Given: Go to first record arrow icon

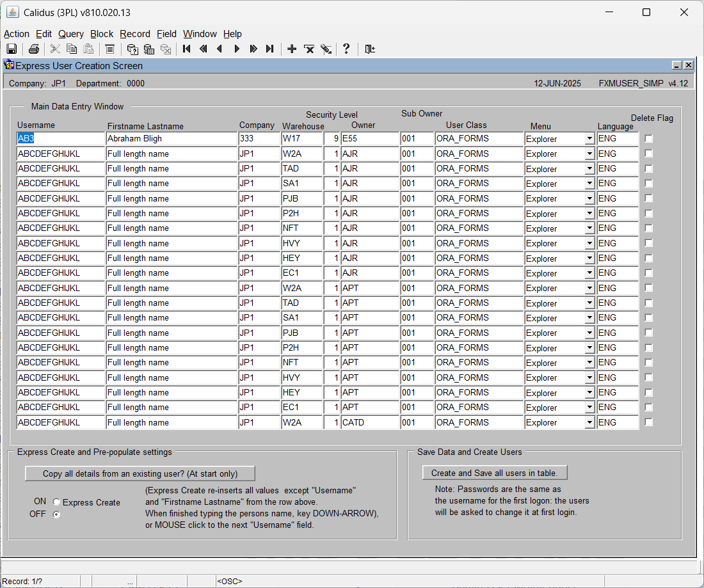Looking at the screenshot, I should (x=187, y=49).
